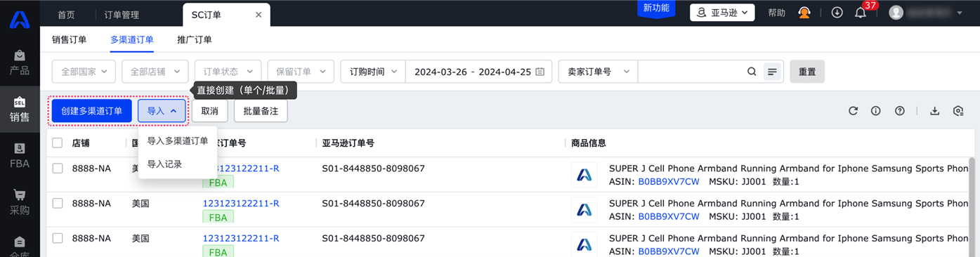Open the 订单状态 dropdown
The image size is (980, 257).
(x=228, y=72)
